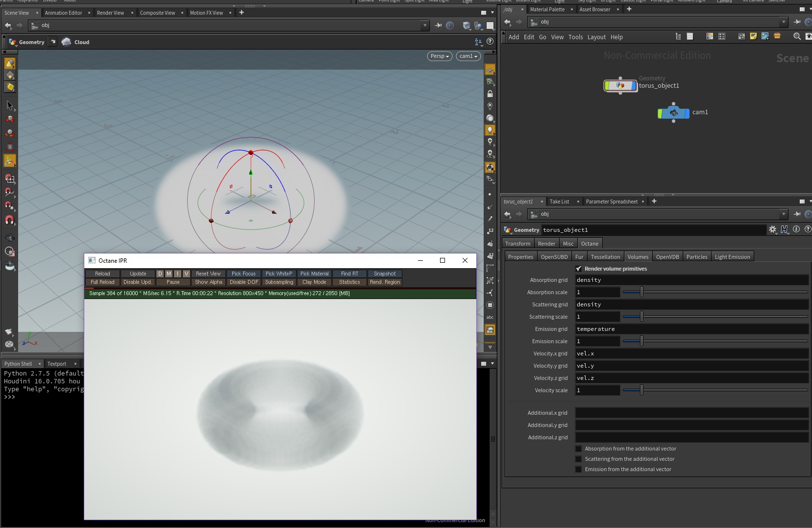Click the Absorption scale slider handle
The image size is (812, 528).
pyautogui.click(x=641, y=292)
